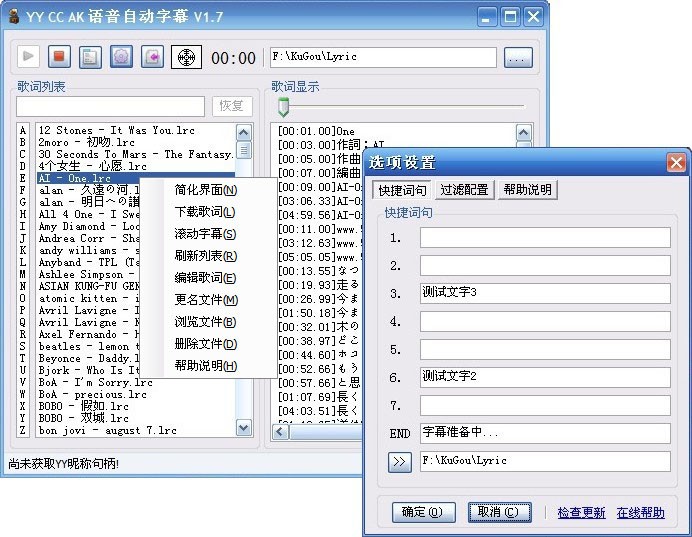Open the 在线帮助 link
This screenshot has width=692, height=537.
(640, 513)
